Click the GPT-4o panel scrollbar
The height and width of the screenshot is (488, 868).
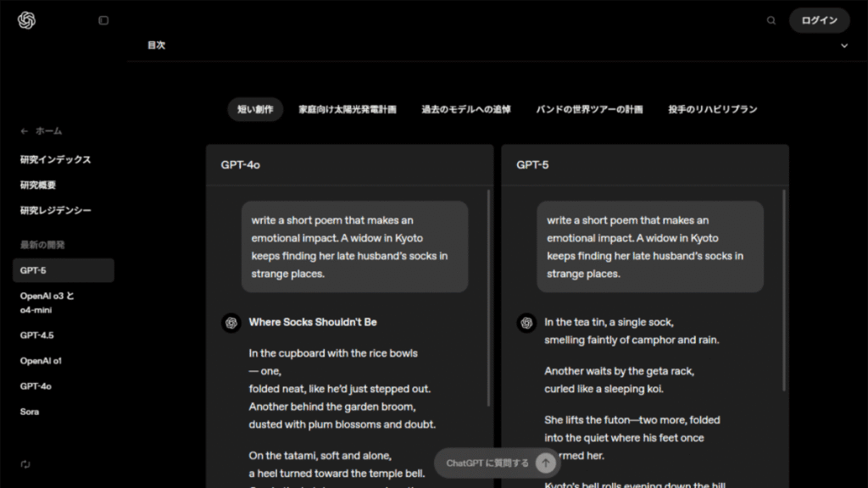coord(488,297)
